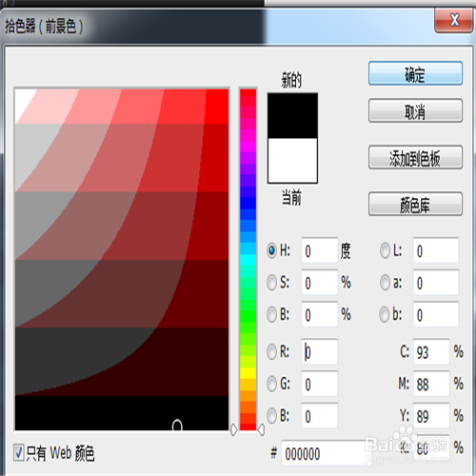Viewport: 476px width, 476px height.
Task: Click the C cyan percent field
Action: pyautogui.click(x=431, y=351)
